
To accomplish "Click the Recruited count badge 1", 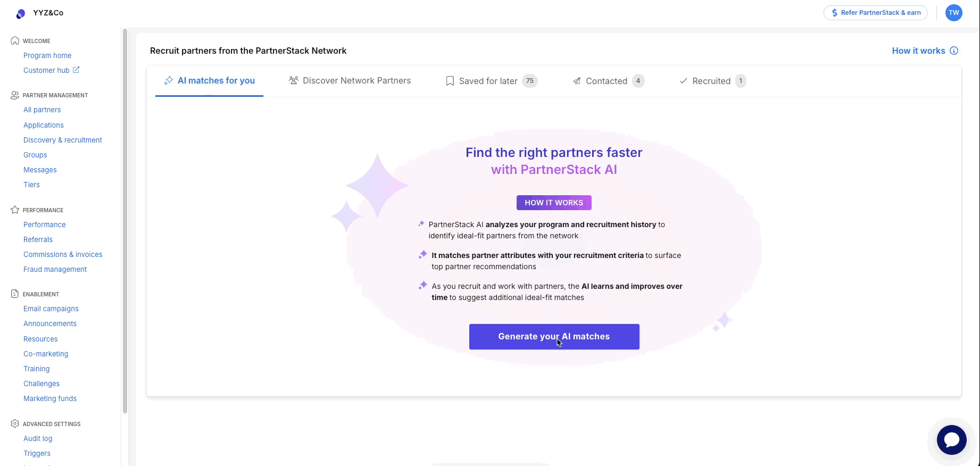I will coord(741,81).
